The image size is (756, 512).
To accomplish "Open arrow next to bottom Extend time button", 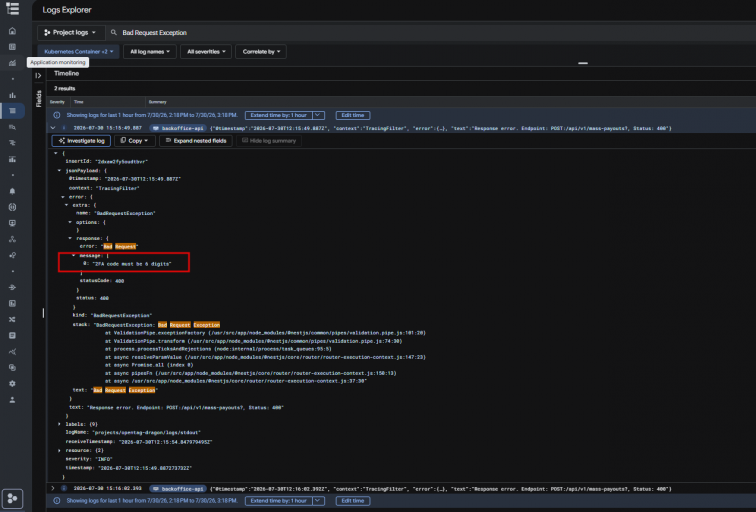I will point(318,501).
